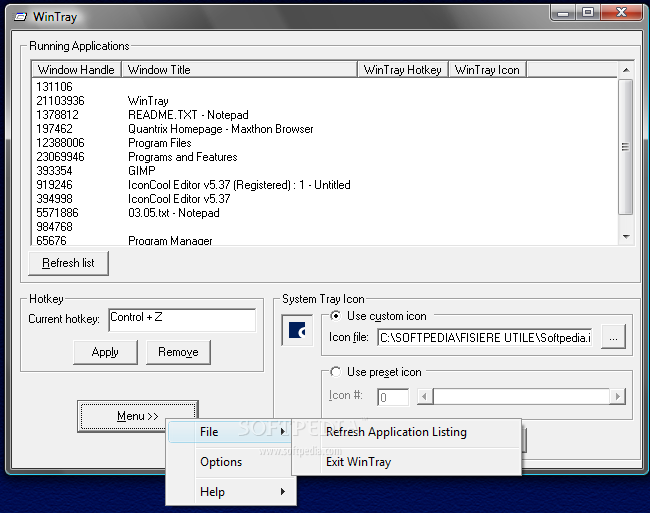
Task: Select the IconCool Editor (Registered) Untitled row
Action: pyautogui.click(x=324, y=185)
